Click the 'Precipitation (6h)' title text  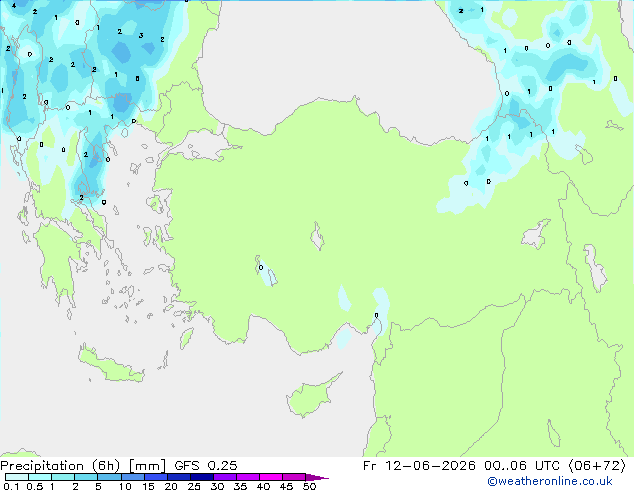(x=60, y=466)
